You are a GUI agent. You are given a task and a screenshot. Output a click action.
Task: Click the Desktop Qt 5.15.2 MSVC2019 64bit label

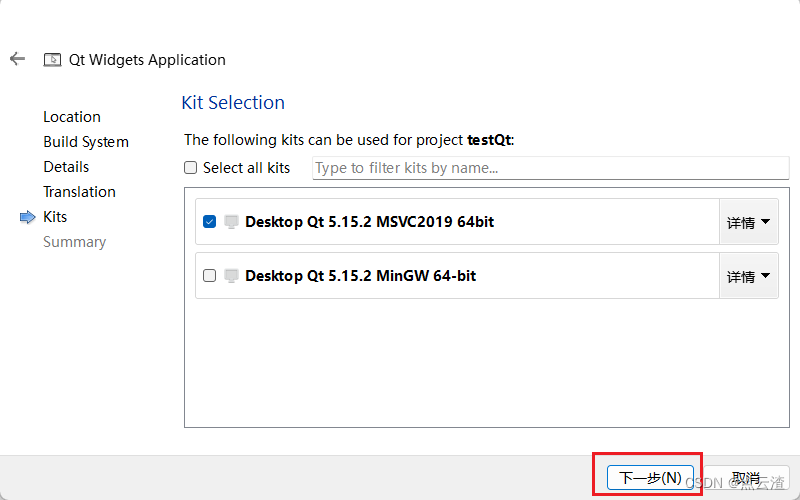point(369,222)
